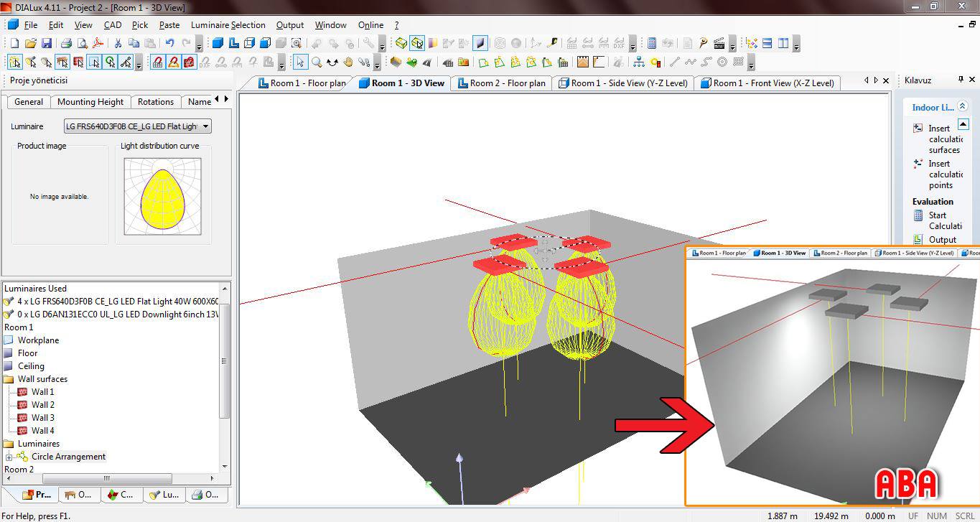The image size is (980, 522).
Task: Save project with the floppy disk icon
Action: click(47, 44)
